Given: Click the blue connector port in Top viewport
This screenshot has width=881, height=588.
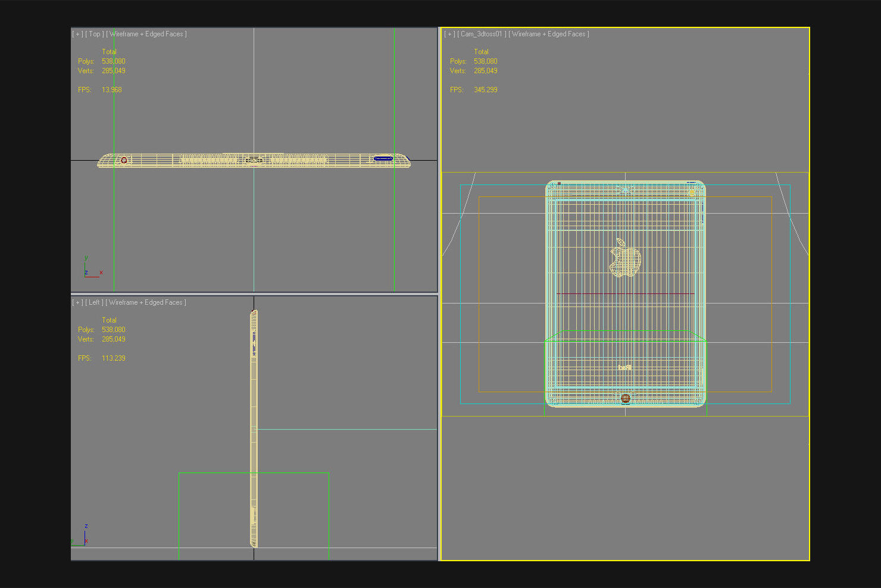Looking at the screenshot, I should 383,159.
